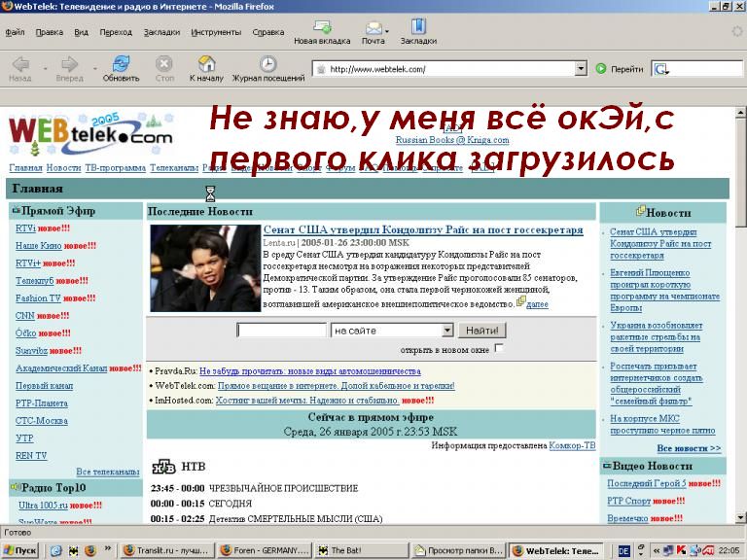Viewport: 747px width, 560px height.
Task: Open the 'на сайте' search scope dropdown
Action: pyautogui.click(x=445, y=331)
